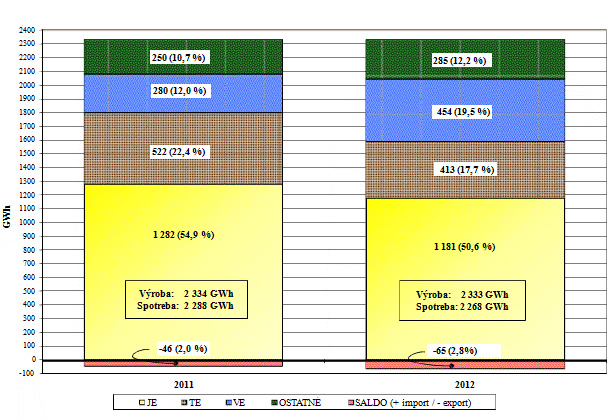
Task: Click the yellow JE legend swatch
Action: click(142, 402)
